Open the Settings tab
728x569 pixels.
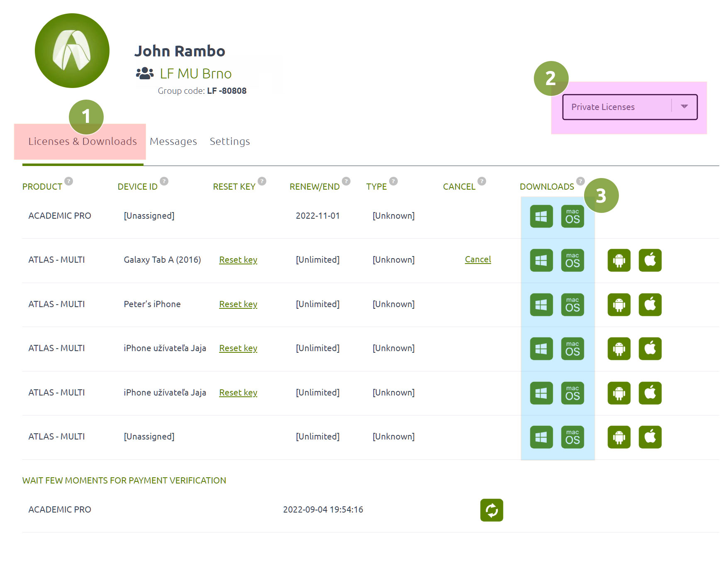pos(230,142)
